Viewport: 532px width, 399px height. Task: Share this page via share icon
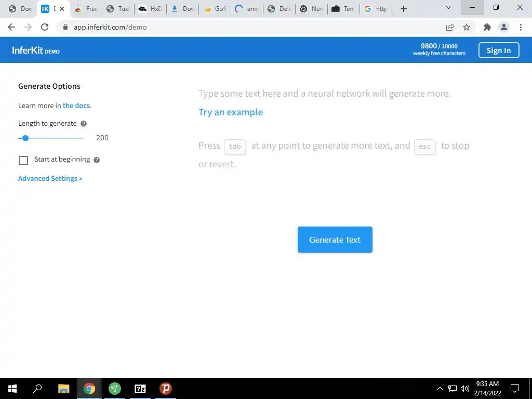pos(450,27)
